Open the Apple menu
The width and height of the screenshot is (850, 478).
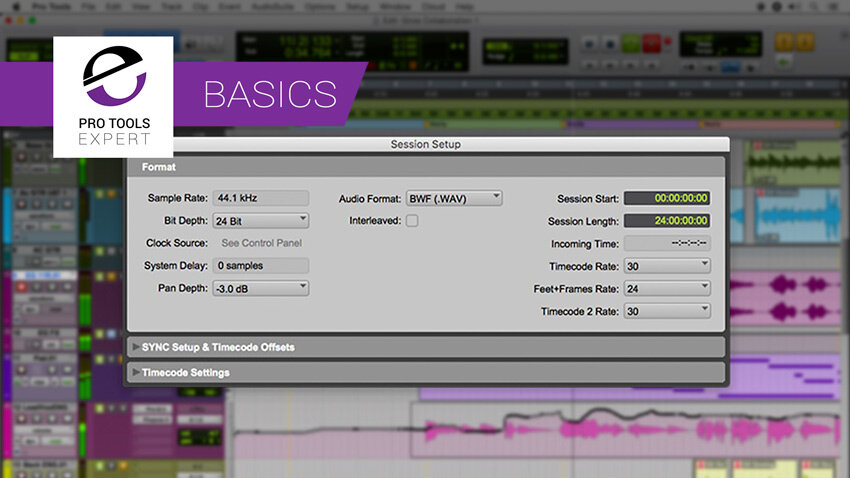point(16,7)
